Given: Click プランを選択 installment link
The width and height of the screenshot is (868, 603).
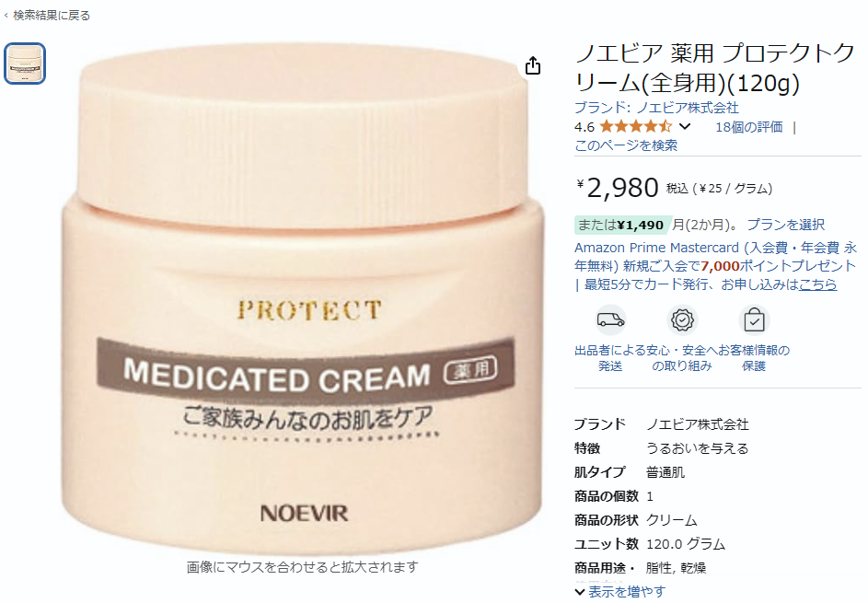Looking at the screenshot, I should (x=785, y=225).
